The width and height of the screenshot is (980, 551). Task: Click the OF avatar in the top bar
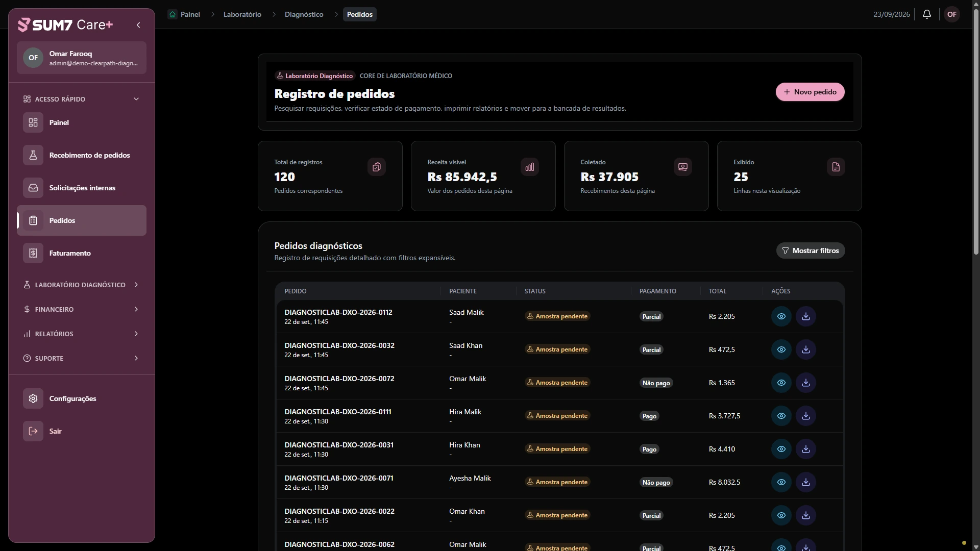952,14
